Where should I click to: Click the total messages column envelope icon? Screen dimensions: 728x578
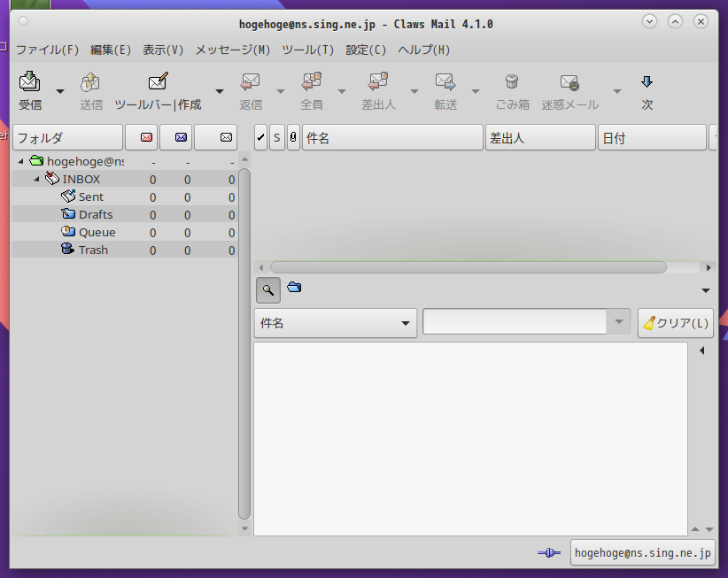coord(226,137)
